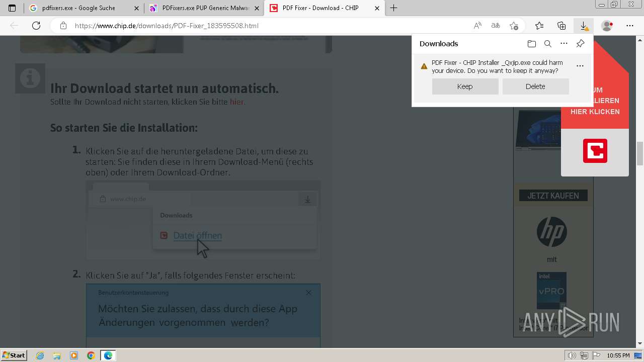The height and width of the screenshot is (362, 644).
Task: Click the 10:55 PM clock in the taskbar
Action: 618,355
